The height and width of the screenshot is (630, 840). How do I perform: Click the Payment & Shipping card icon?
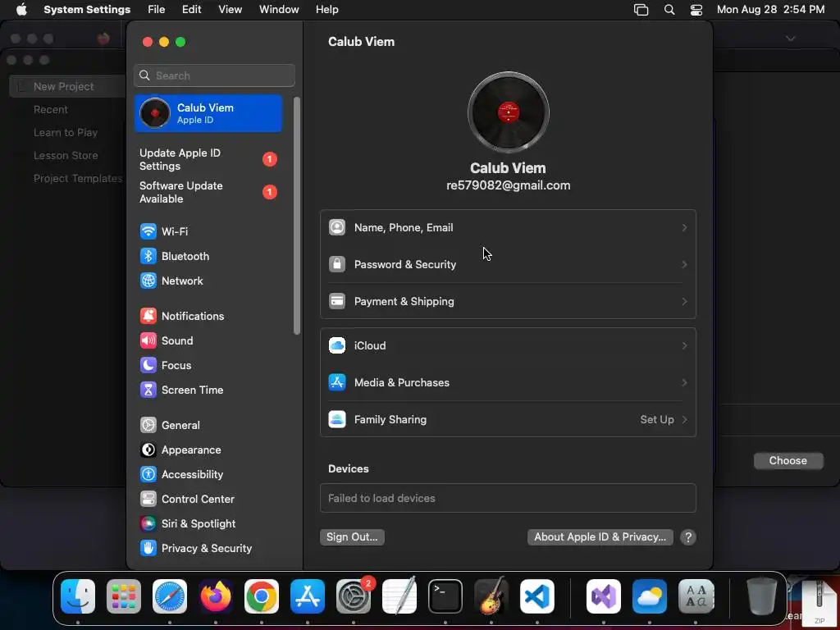pyautogui.click(x=337, y=301)
